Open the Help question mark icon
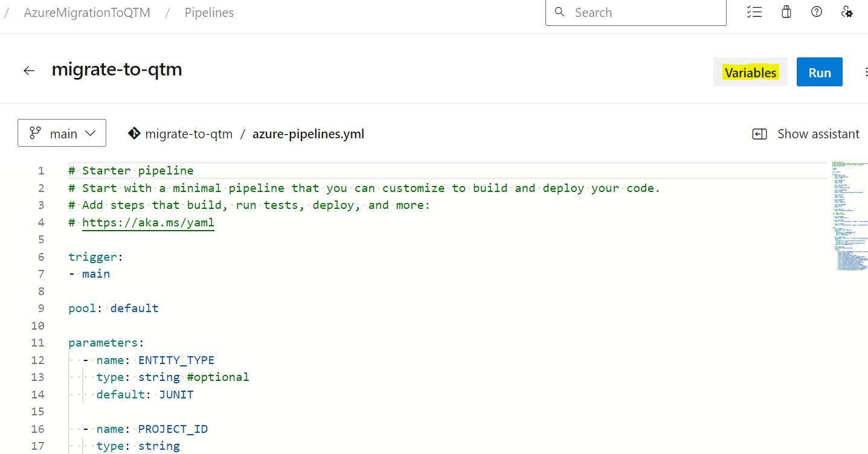This screenshot has width=868, height=454. click(816, 11)
